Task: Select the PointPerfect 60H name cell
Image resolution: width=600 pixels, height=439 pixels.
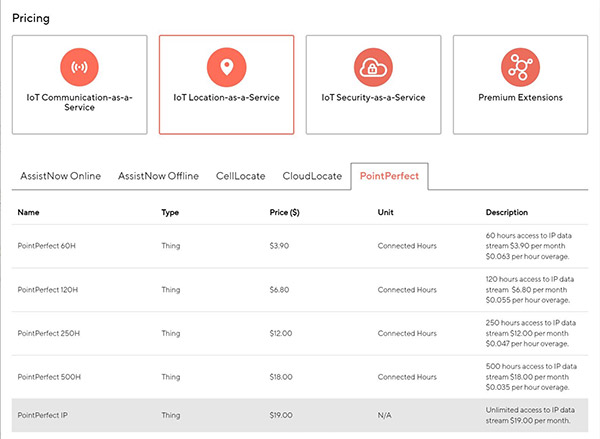Action: 47,246
